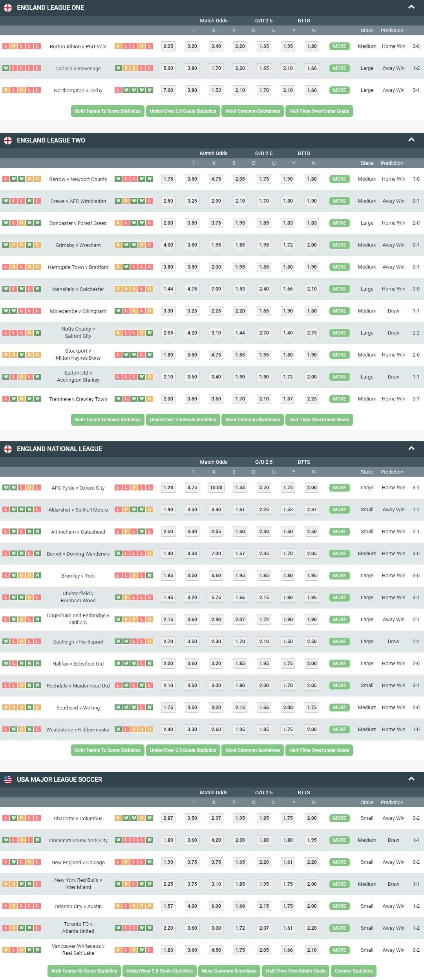
Task: Click the Stockport v Milton Keynes Dons match
Action: pyautogui.click(x=78, y=355)
